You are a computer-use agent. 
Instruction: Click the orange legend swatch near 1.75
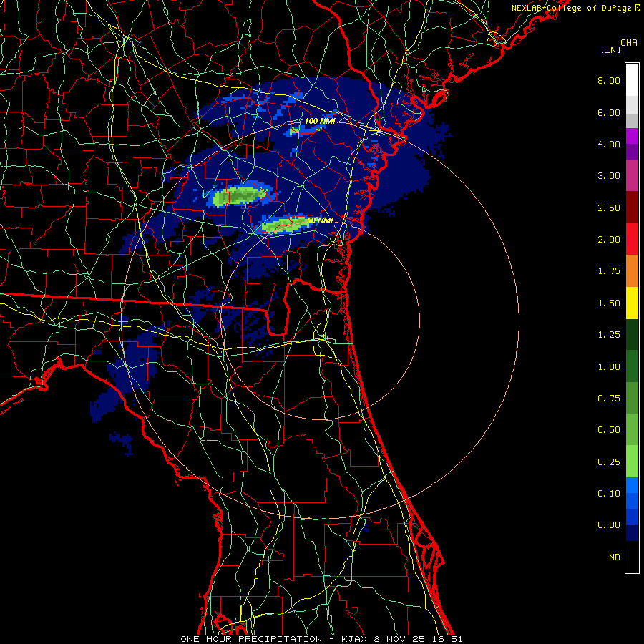tap(632, 271)
